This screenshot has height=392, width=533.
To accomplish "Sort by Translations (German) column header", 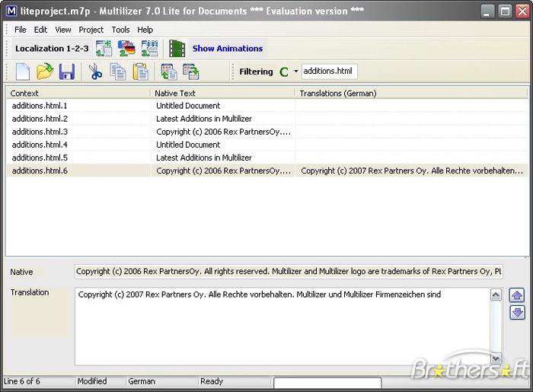I will (x=411, y=93).
